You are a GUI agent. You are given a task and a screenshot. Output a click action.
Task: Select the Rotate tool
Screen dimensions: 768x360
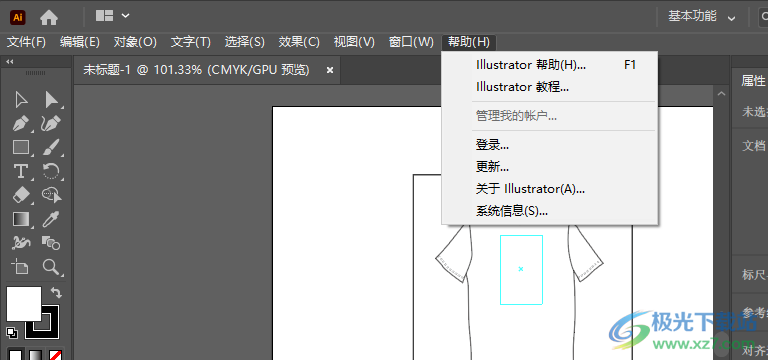[51, 171]
